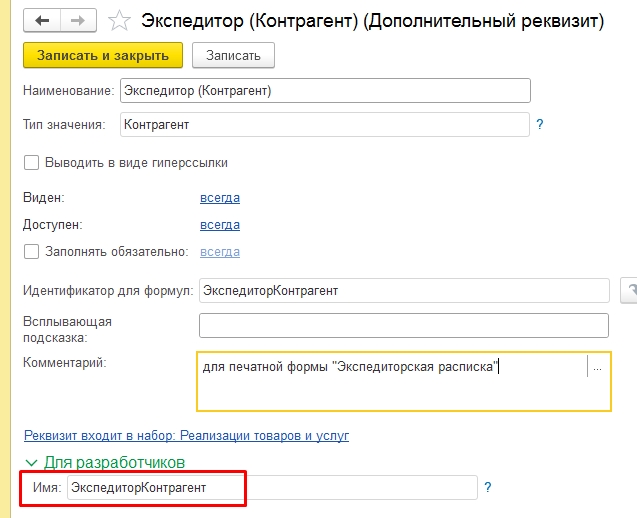Go back with the left arrow button

tap(42, 20)
